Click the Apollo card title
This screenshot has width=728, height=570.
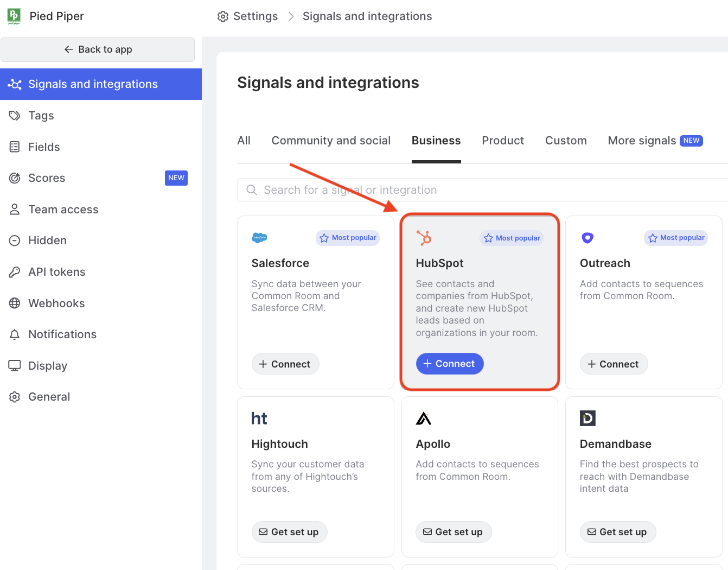(433, 444)
